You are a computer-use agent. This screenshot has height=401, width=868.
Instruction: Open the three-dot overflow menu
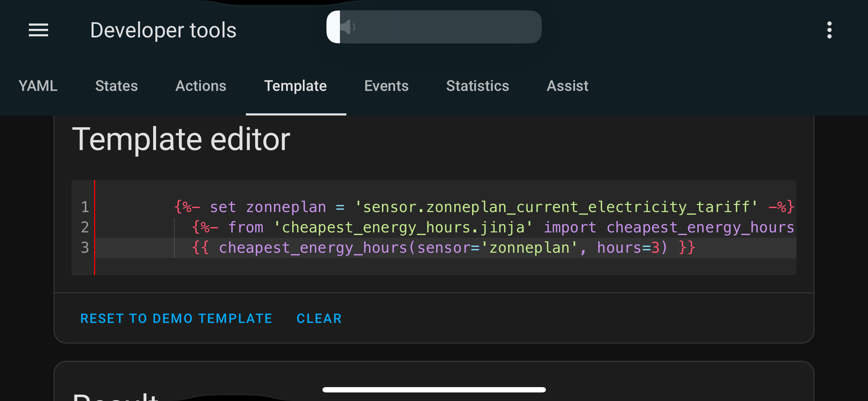(x=829, y=30)
